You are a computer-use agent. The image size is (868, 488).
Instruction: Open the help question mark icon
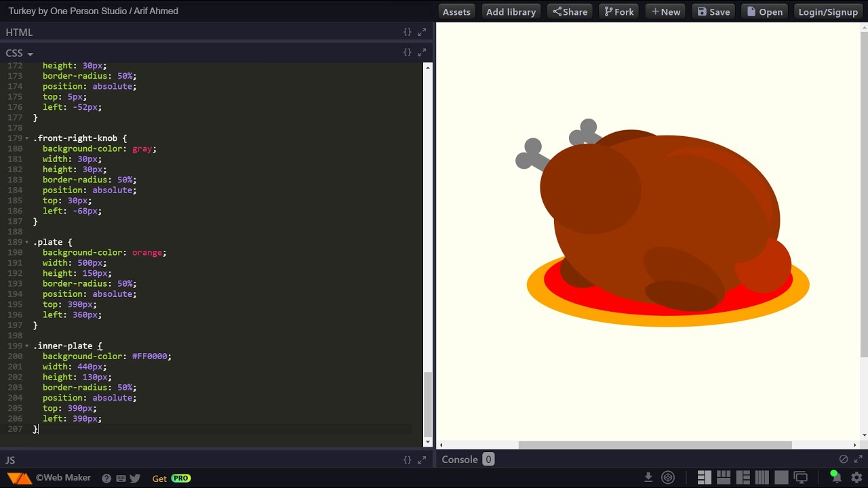(x=106, y=478)
